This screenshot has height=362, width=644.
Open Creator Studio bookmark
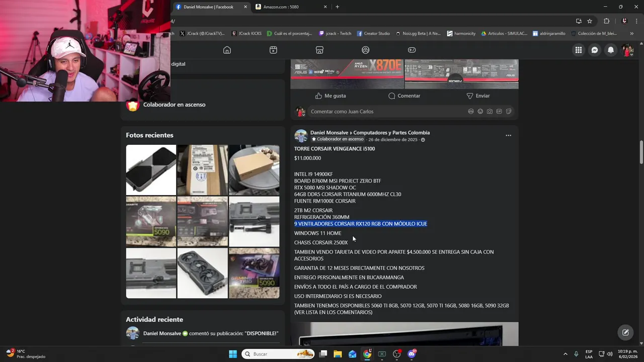373,34
